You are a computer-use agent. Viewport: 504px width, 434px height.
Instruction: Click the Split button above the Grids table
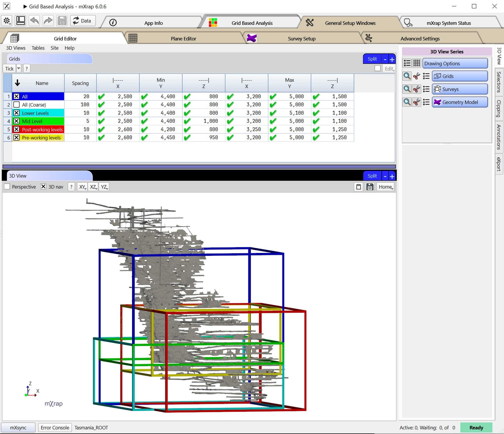pyautogui.click(x=372, y=59)
